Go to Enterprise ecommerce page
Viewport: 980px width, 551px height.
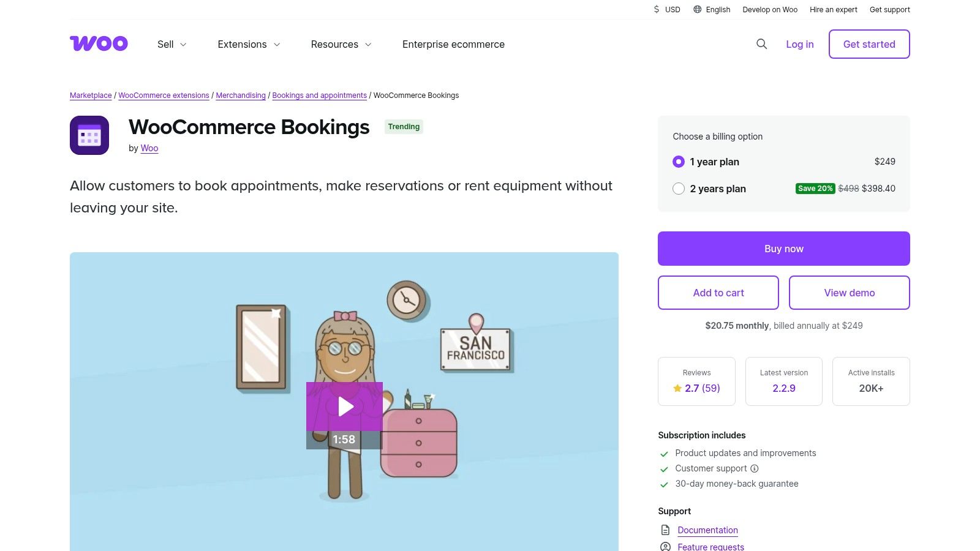pyautogui.click(x=453, y=44)
